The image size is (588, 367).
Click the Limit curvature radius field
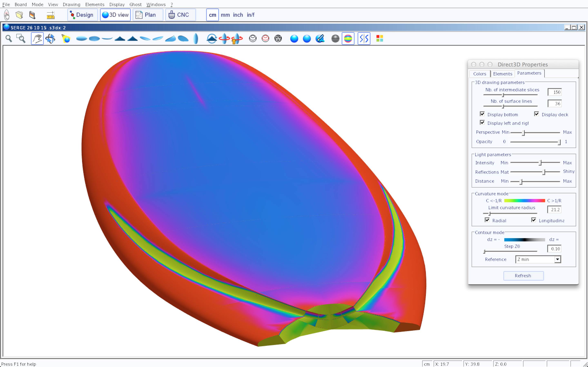click(554, 209)
